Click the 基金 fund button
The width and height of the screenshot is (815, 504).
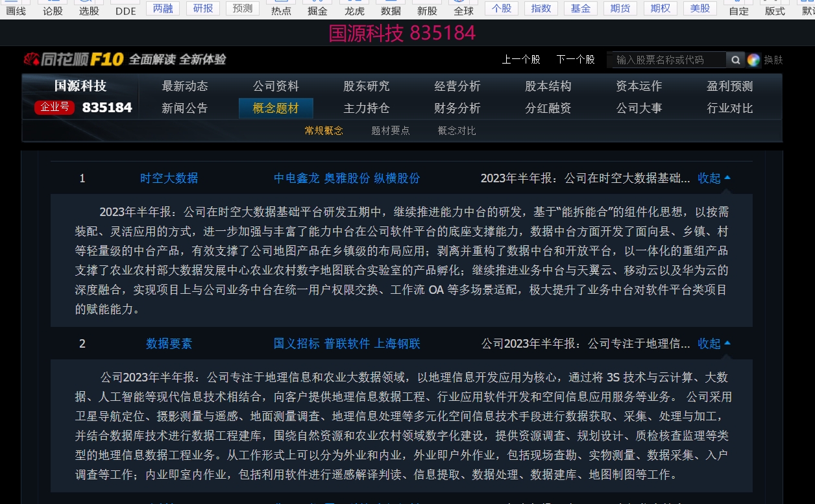click(x=581, y=8)
